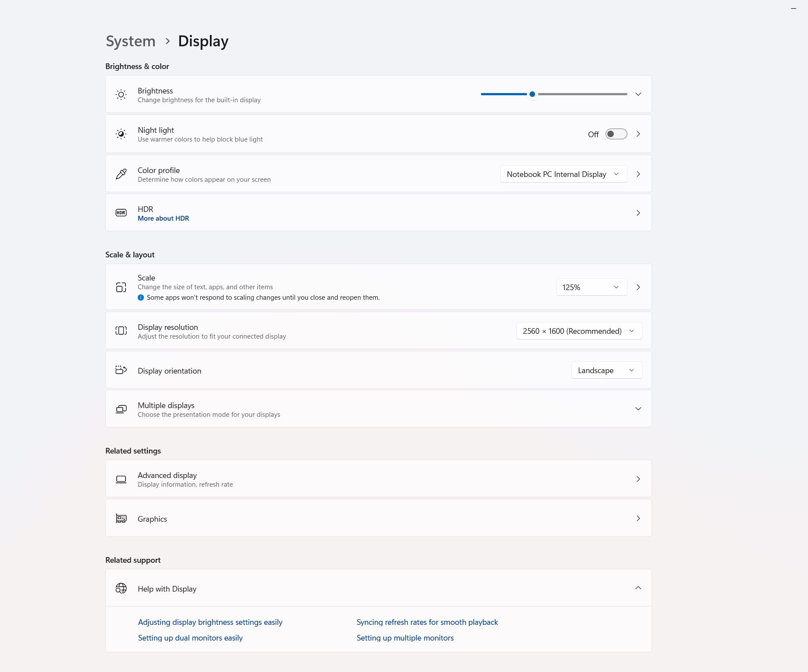Click the Graphics card icon

(x=121, y=519)
